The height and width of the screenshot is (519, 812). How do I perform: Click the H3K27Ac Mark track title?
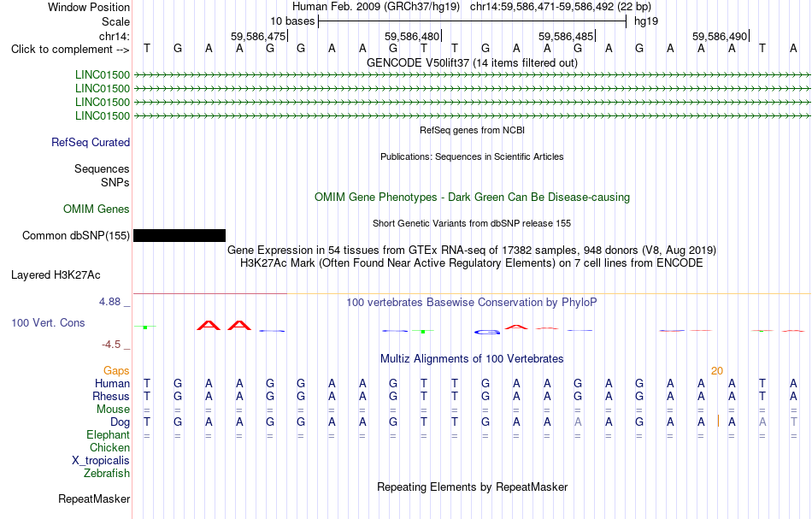click(472, 263)
